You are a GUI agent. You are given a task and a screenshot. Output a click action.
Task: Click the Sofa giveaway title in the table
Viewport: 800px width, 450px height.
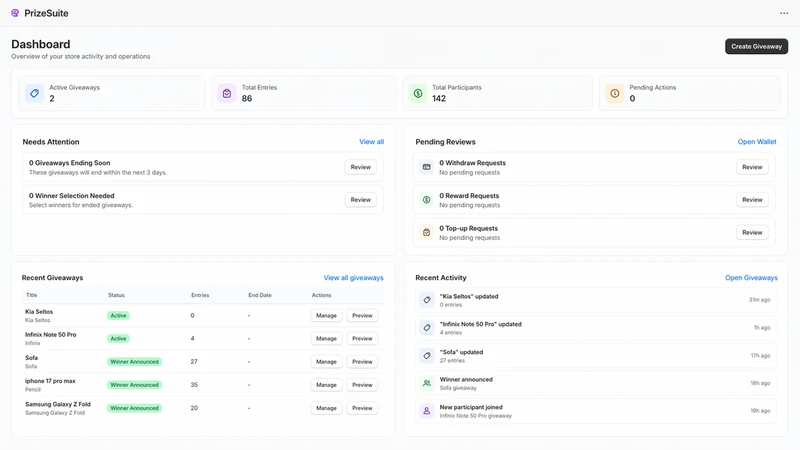point(32,358)
